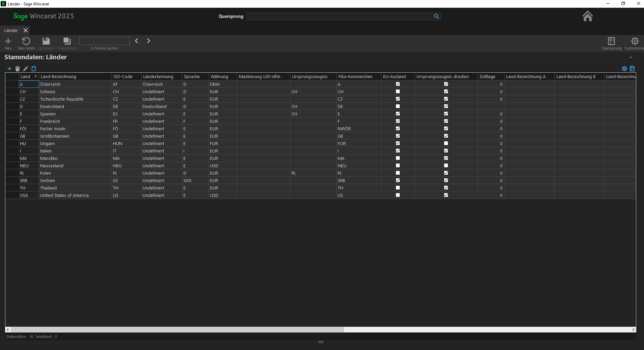
Task: Click the Quersprung search input field
Action: point(340,16)
